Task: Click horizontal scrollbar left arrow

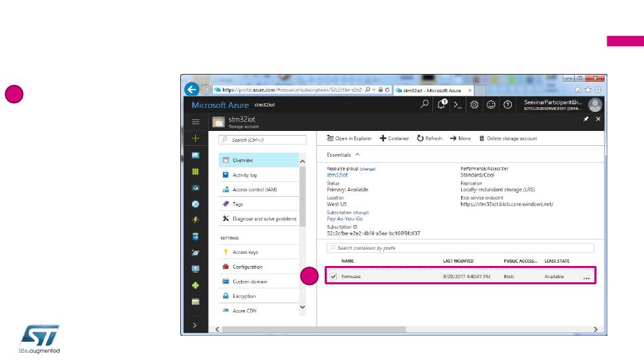Action: 218,329
